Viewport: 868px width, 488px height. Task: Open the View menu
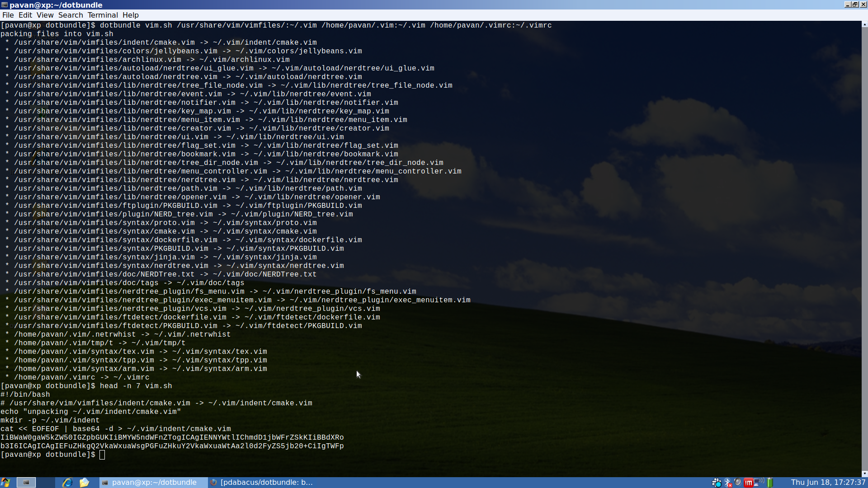tap(45, 15)
